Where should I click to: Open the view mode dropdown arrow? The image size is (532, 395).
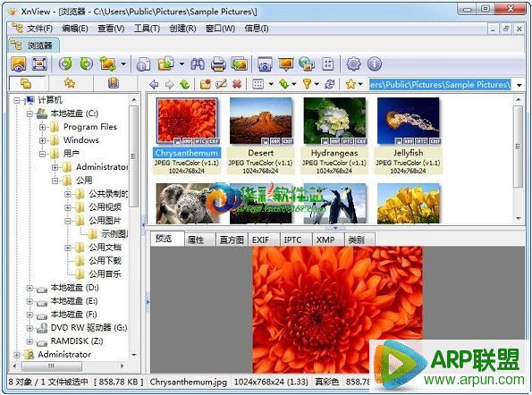(271, 84)
